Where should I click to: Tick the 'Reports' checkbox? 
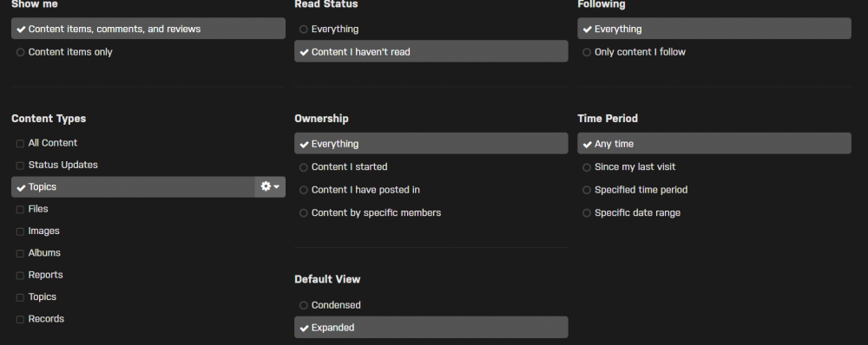(x=20, y=276)
